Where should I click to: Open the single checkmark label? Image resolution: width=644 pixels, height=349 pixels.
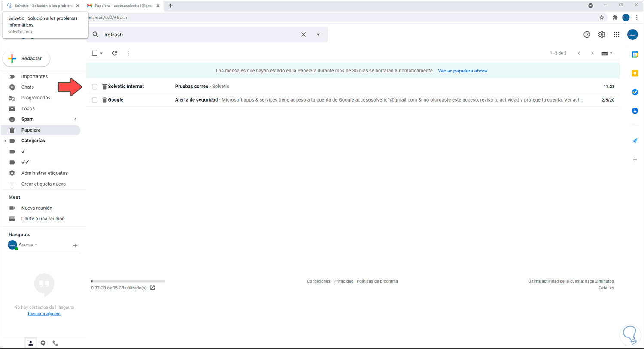[23, 151]
